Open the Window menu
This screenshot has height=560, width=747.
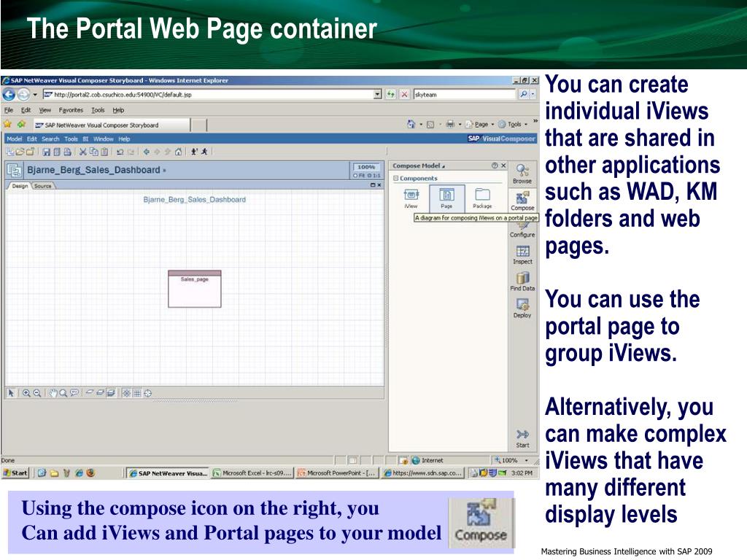(x=104, y=139)
